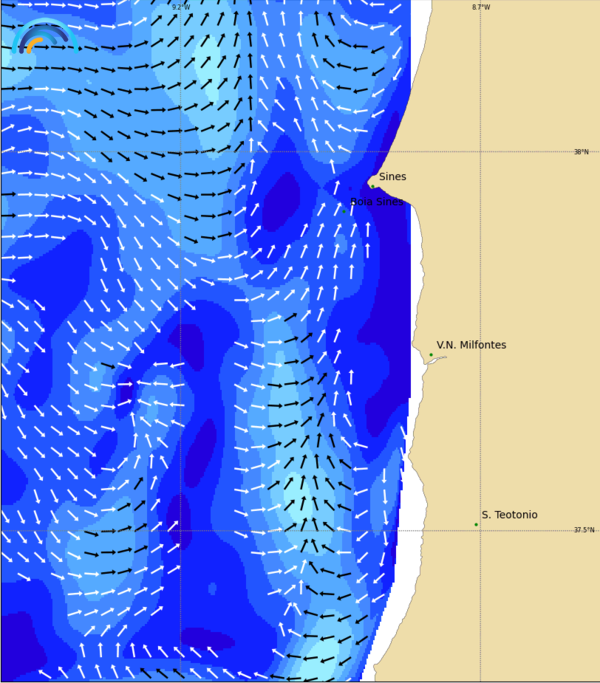This screenshot has height=683, width=600.
Task: Click the 8.7°W longitude label
Action: (x=481, y=7)
